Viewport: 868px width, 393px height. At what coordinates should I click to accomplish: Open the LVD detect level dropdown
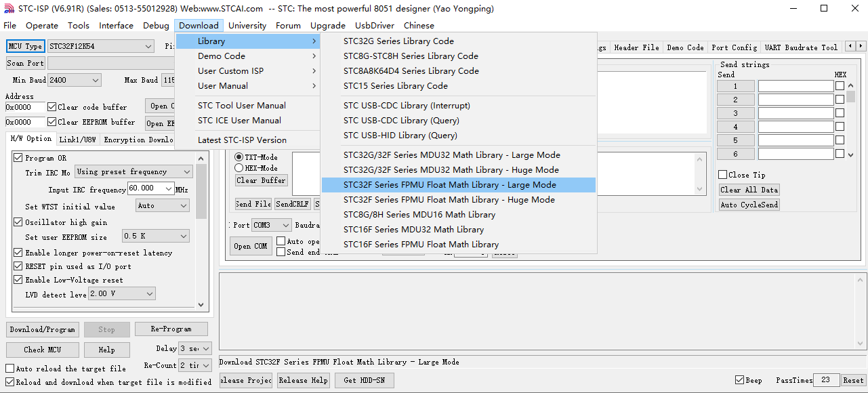(122, 293)
